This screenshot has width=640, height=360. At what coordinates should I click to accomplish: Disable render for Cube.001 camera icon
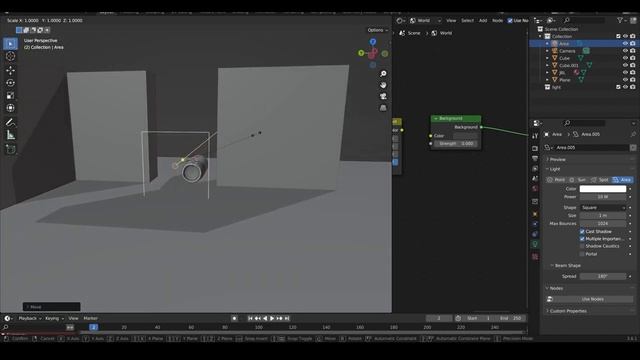[633, 65]
